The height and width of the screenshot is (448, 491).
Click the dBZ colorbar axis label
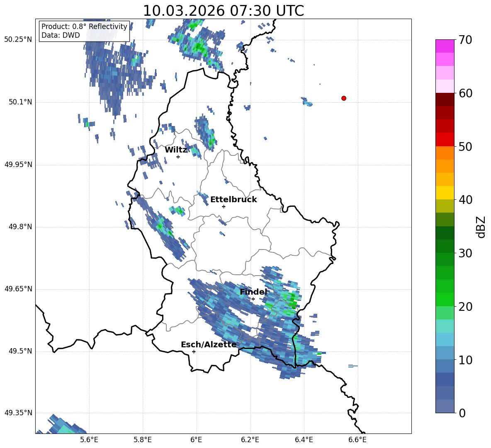(x=481, y=227)
